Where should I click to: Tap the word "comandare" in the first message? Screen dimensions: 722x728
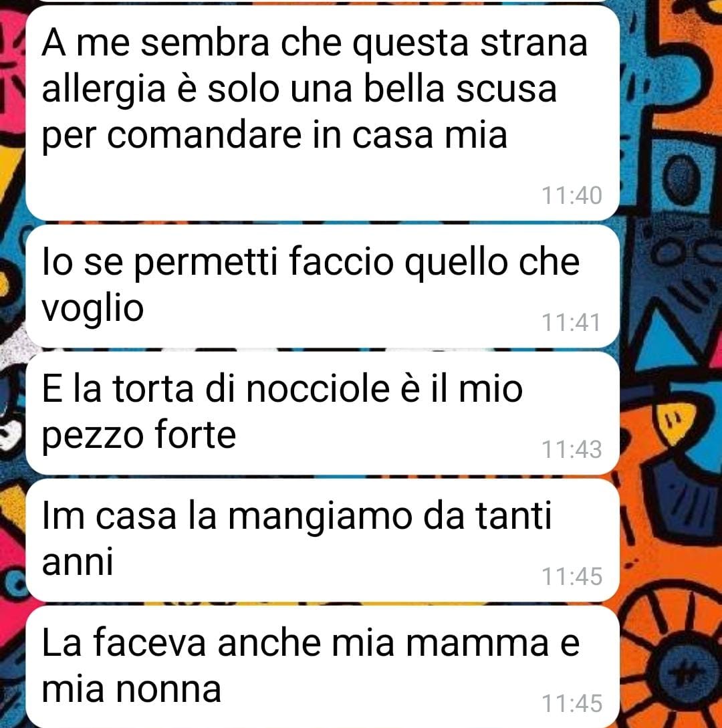(x=205, y=135)
